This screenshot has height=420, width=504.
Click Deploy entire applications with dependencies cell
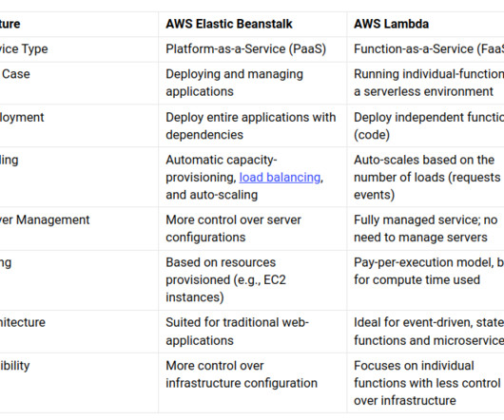coord(251,125)
